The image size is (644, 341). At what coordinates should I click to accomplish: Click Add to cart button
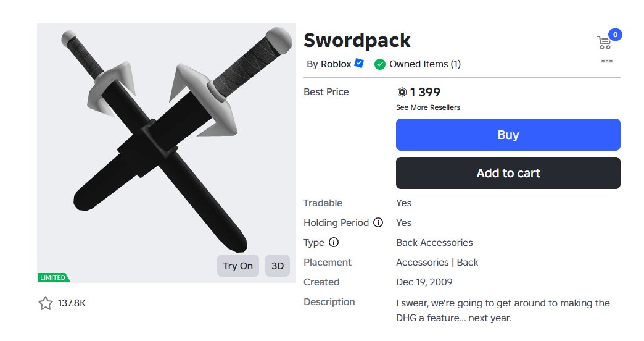[x=508, y=173]
